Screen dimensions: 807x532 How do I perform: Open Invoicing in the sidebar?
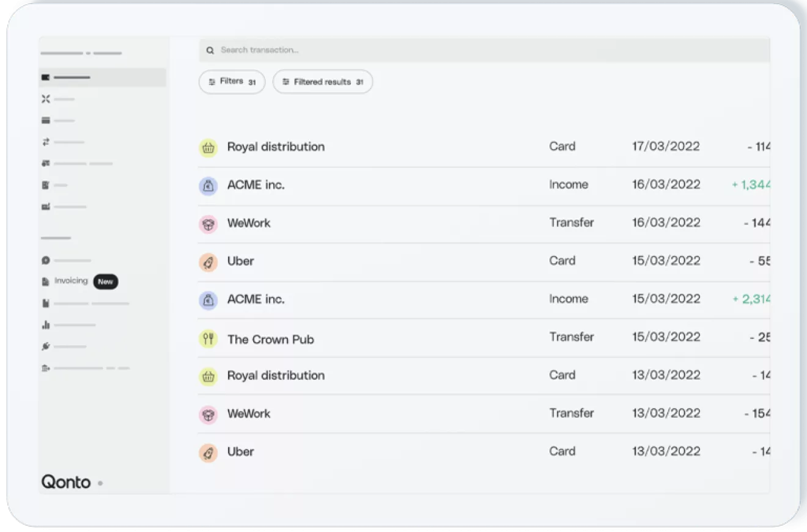(71, 281)
